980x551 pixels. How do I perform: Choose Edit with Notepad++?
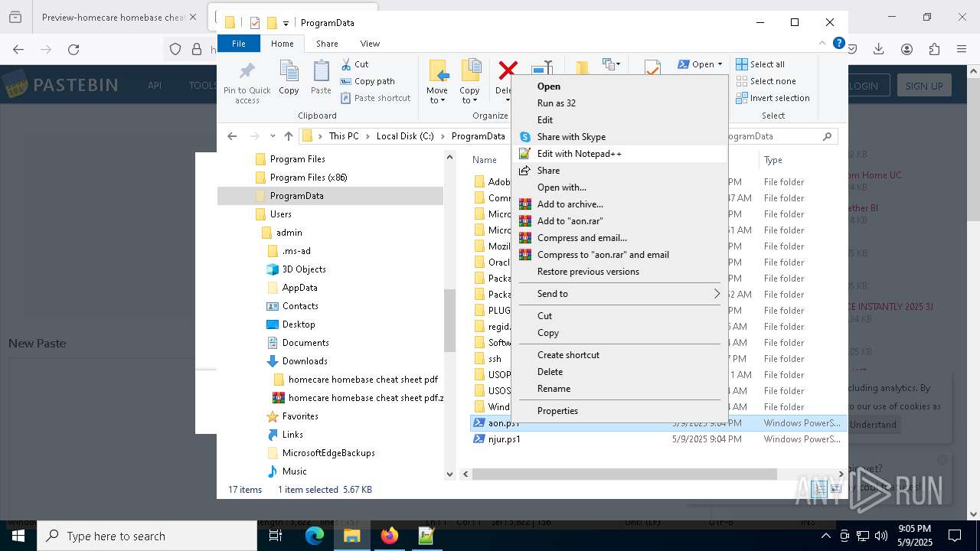pyautogui.click(x=619, y=154)
